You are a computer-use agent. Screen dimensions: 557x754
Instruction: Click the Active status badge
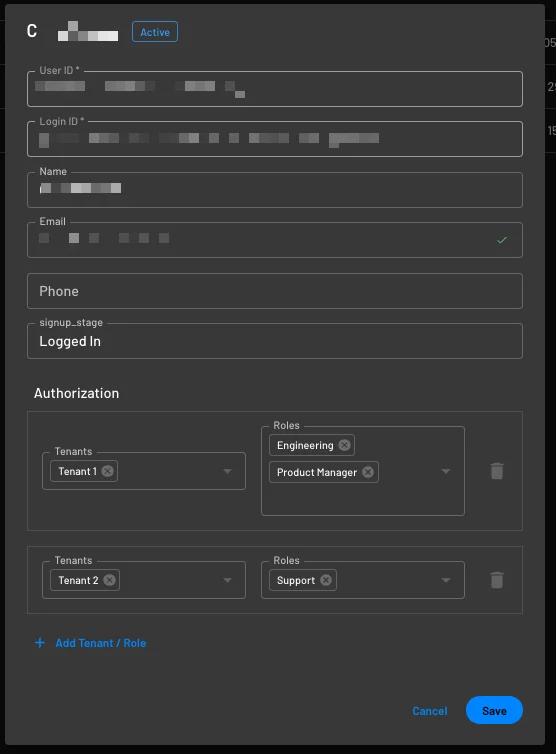pyautogui.click(x=155, y=32)
